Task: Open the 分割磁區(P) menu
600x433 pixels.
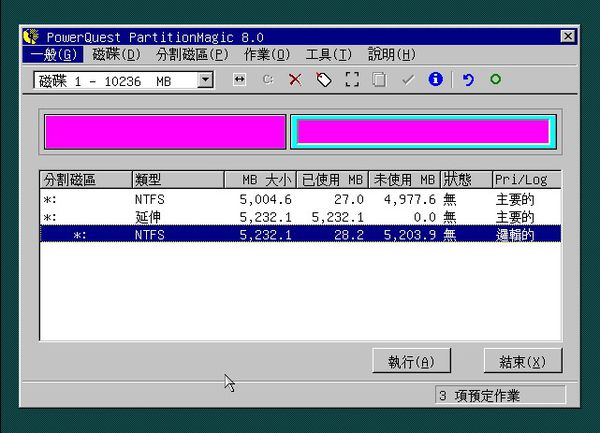Action: (192, 54)
